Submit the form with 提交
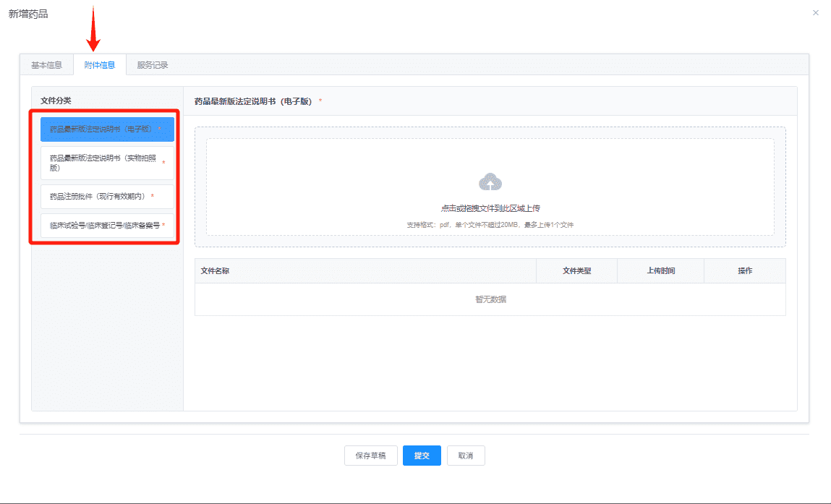This screenshot has height=504, width=831. 422,456
